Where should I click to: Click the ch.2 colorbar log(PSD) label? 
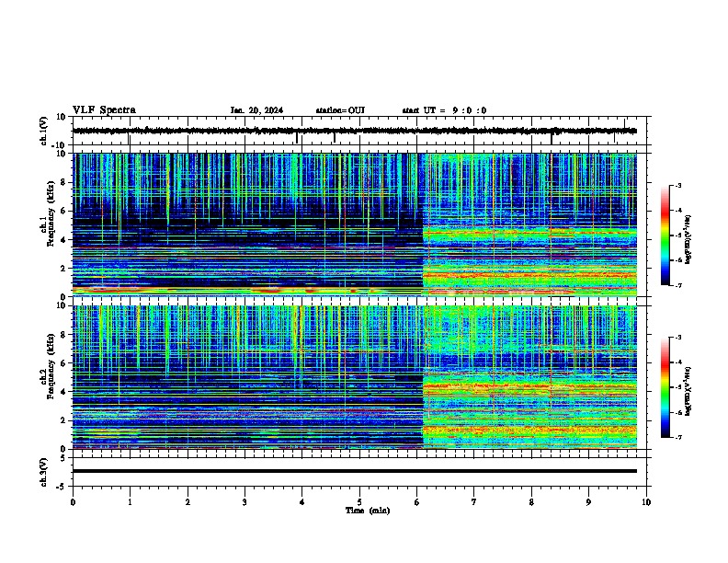[688, 391]
